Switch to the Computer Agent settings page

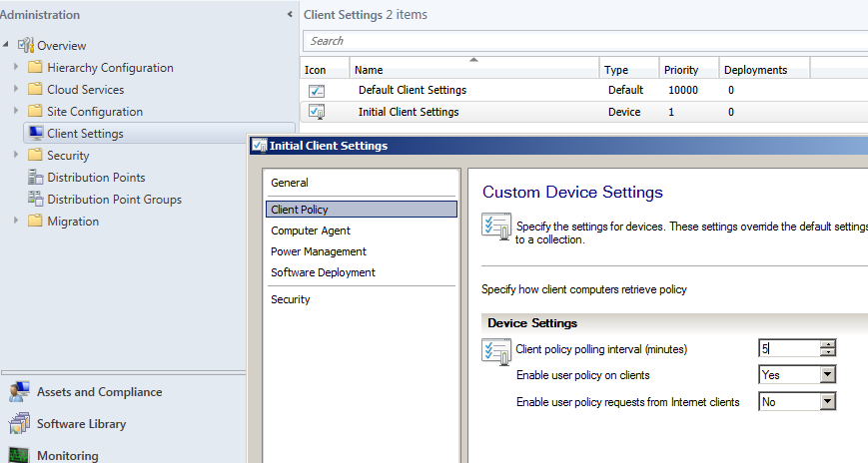[311, 231]
